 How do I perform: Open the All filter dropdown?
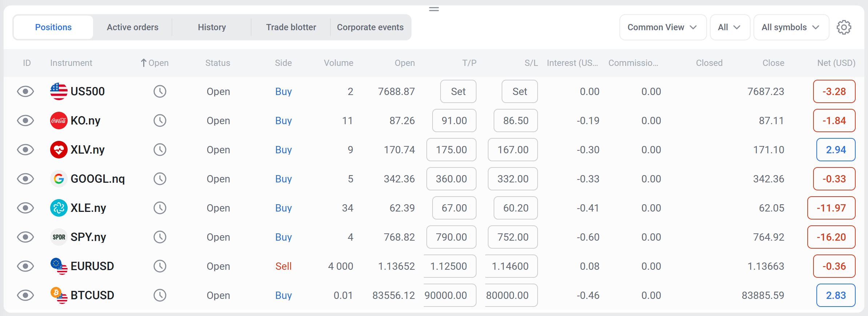pos(730,27)
